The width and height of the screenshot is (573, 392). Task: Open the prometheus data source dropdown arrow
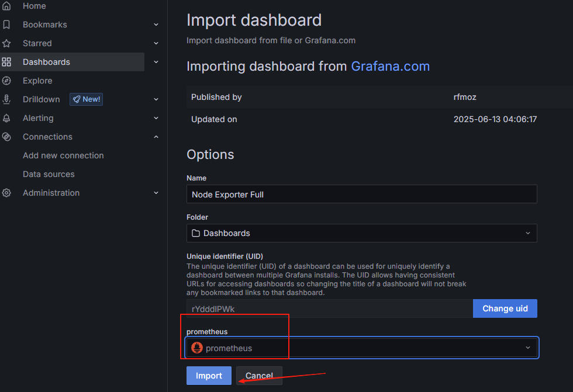[x=527, y=348]
